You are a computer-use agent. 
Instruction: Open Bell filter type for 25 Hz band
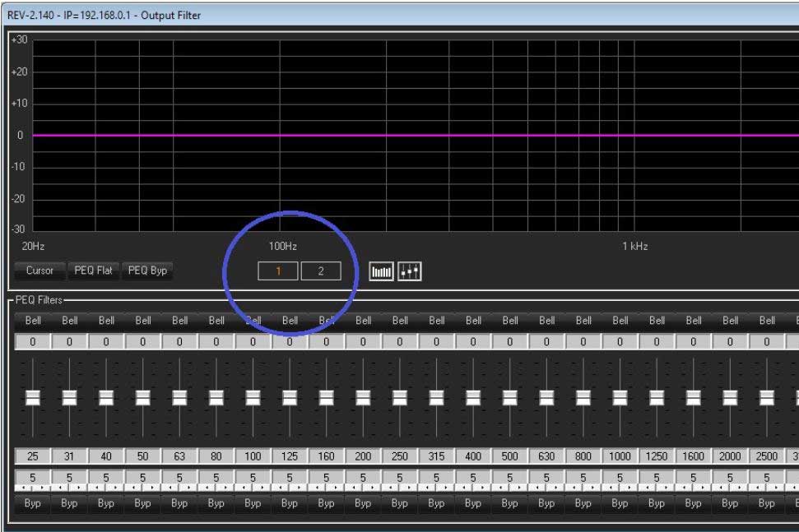34,321
